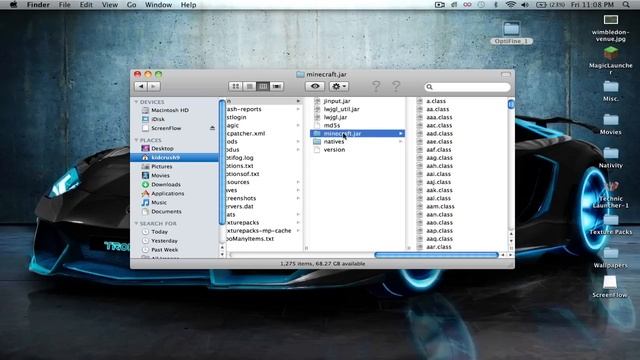Switch to column view
This screenshot has width=640, height=360.
(263, 87)
